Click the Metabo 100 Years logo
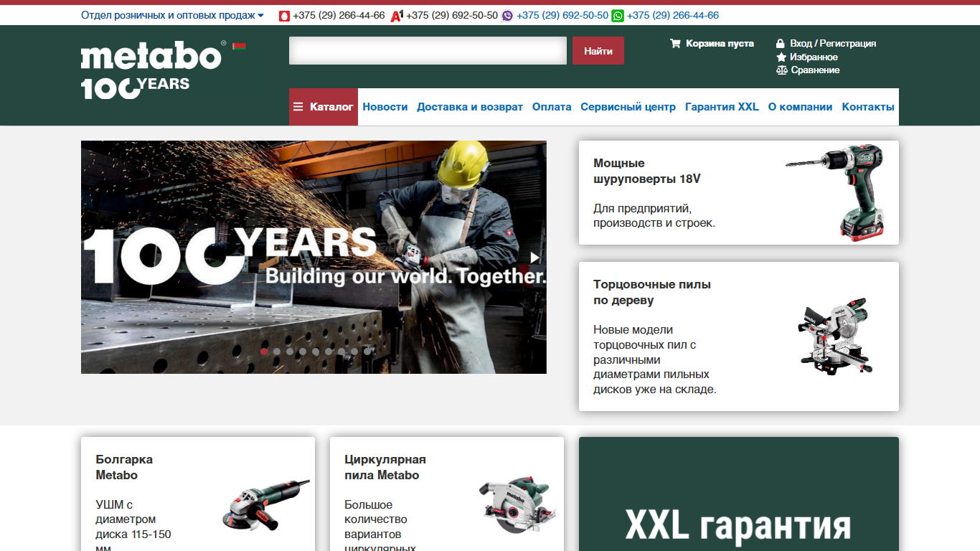The image size is (980, 551). coord(154,70)
